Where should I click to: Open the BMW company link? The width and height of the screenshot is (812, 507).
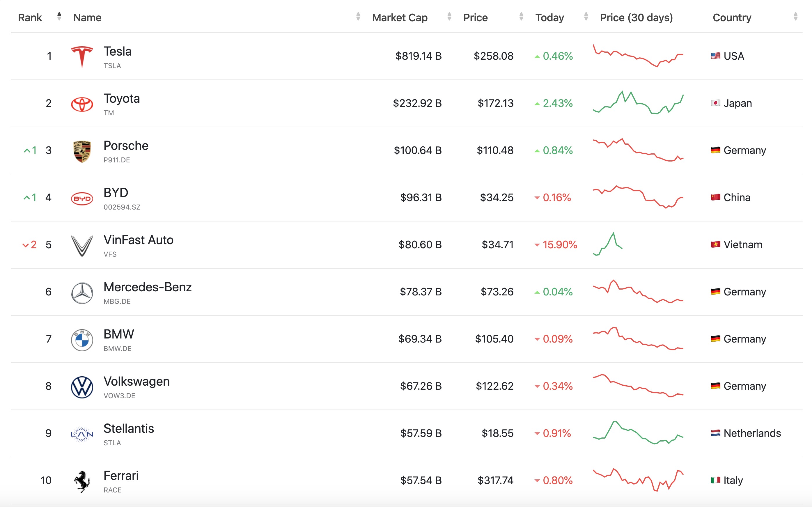(x=119, y=334)
